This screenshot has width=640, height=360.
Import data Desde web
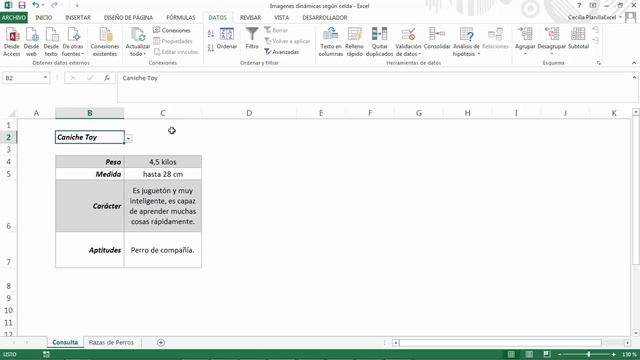[31, 42]
